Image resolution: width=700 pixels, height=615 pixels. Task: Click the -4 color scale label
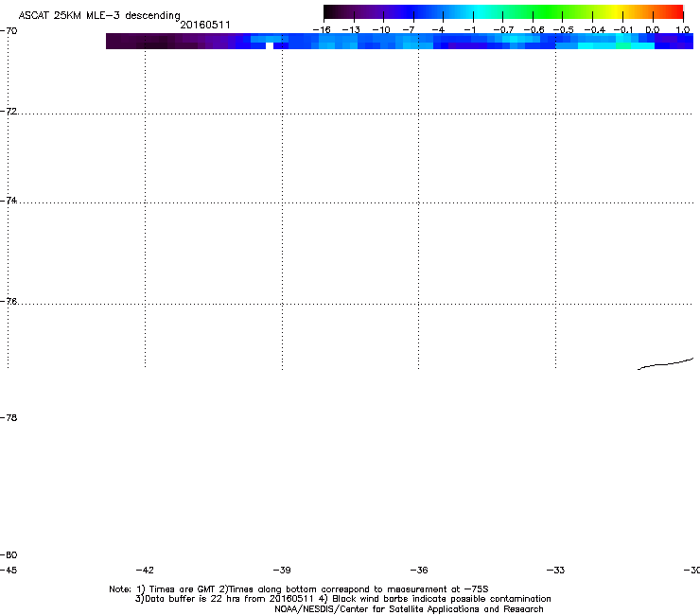tap(438, 30)
